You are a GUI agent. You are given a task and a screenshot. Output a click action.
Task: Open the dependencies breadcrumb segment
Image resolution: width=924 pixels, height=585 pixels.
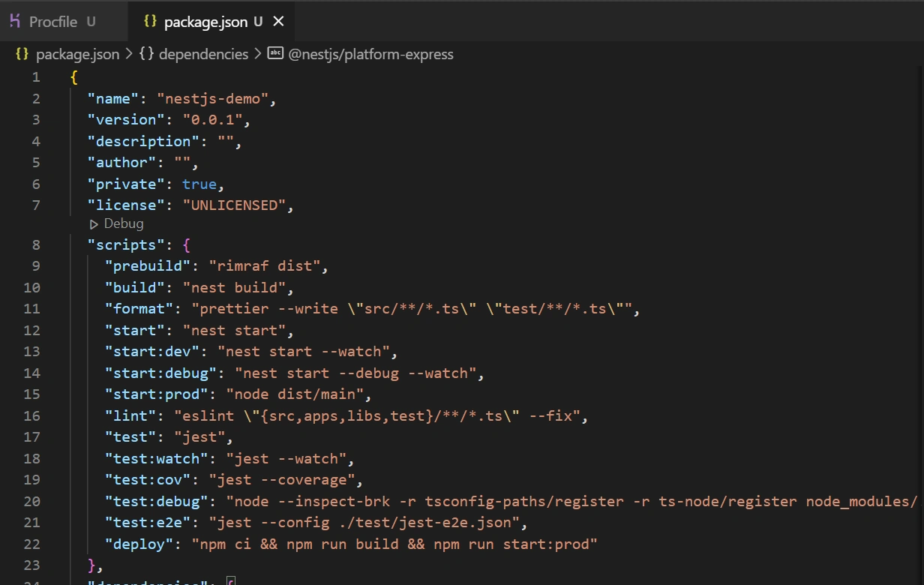click(203, 54)
